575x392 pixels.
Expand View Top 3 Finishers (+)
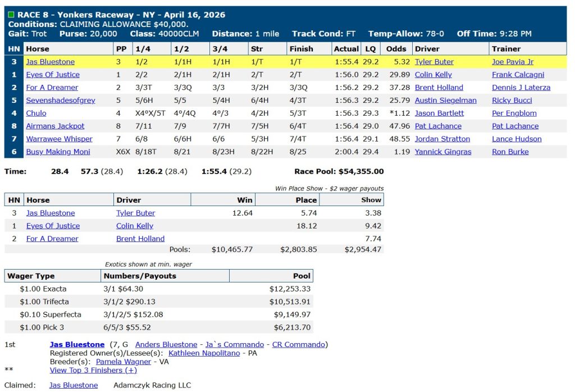coord(93,370)
